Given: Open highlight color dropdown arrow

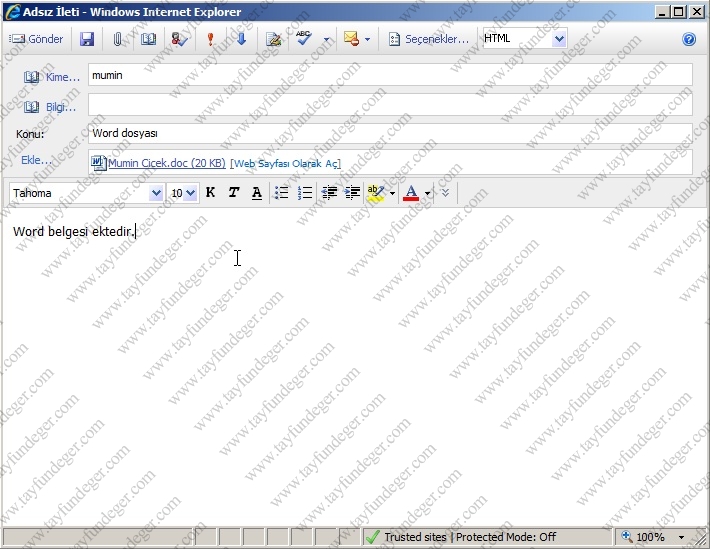Looking at the screenshot, I should 393,194.
